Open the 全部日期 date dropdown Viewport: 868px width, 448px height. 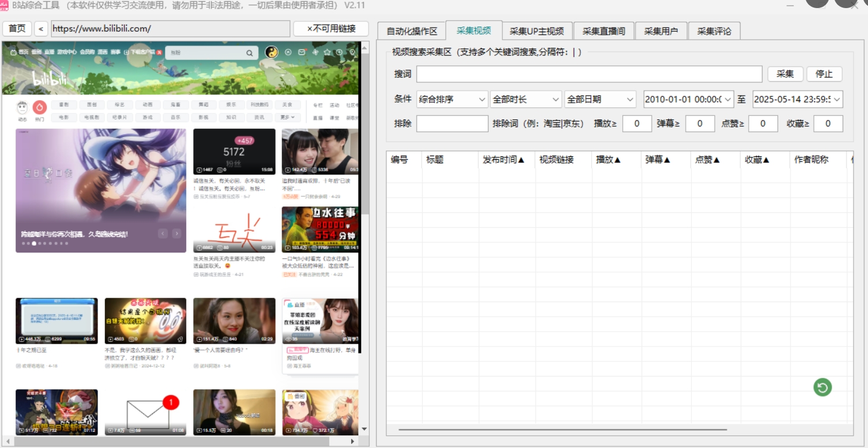(x=600, y=99)
